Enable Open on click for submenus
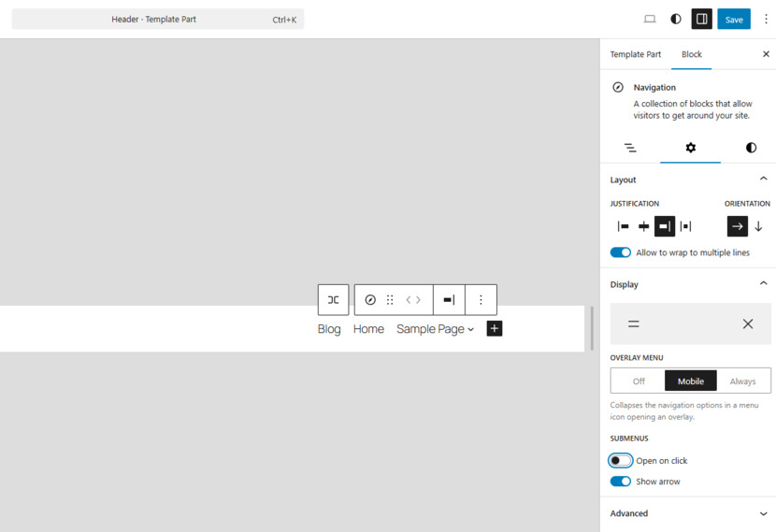 click(x=620, y=461)
